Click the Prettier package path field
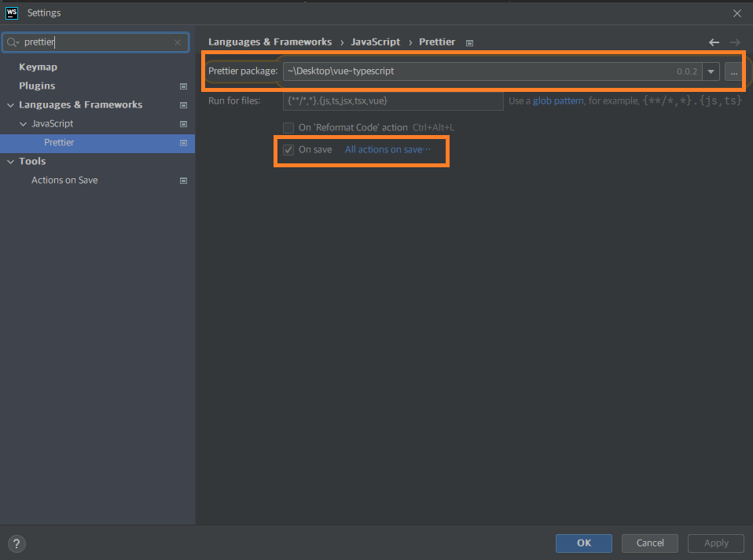Viewport: 753px width, 560px height. click(492, 71)
